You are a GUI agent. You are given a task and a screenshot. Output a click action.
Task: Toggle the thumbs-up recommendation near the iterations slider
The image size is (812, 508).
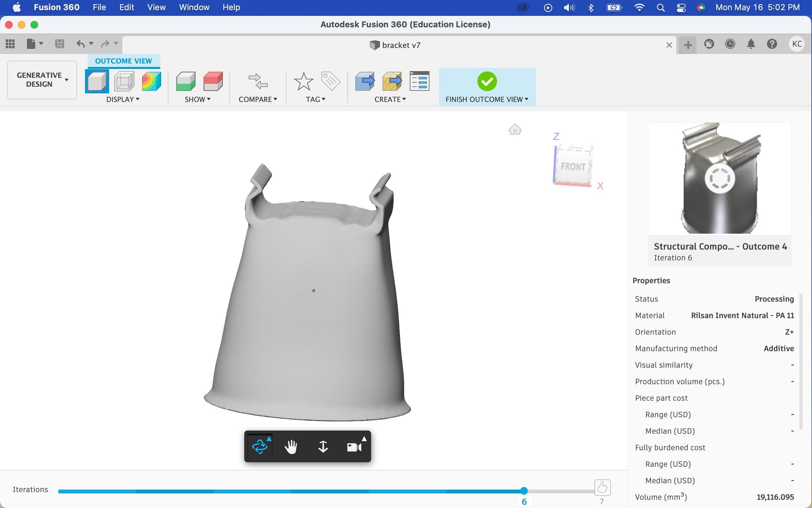(x=602, y=488)
